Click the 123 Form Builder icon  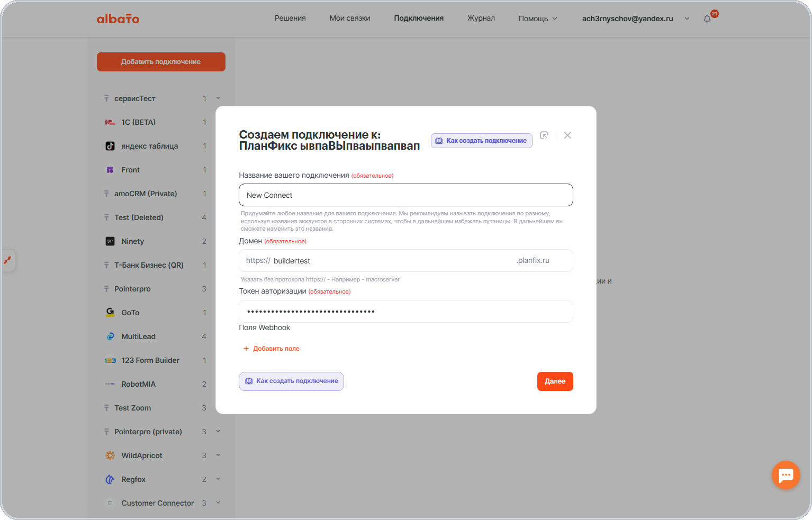point(110,360)
